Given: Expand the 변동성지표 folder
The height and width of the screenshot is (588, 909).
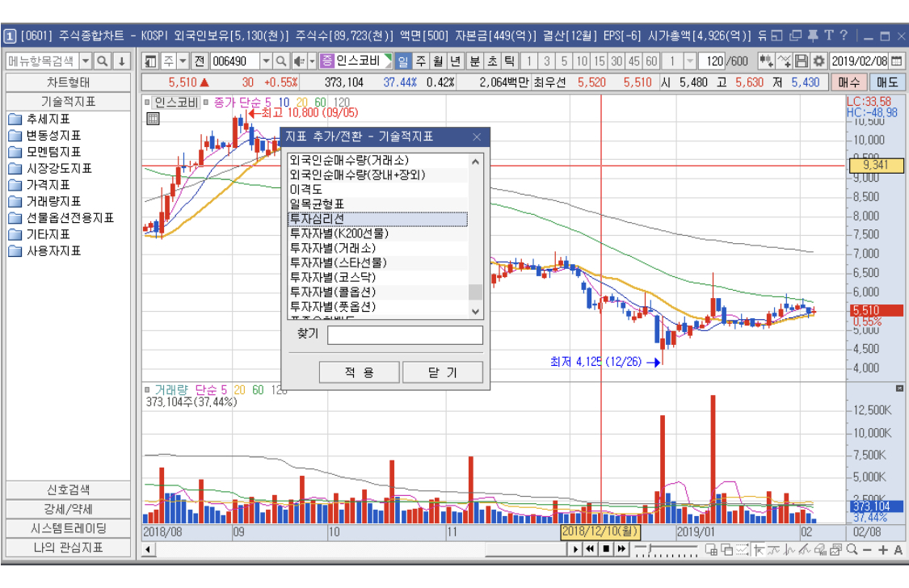Looking at the screenshot, I should [x=45, y=136].
